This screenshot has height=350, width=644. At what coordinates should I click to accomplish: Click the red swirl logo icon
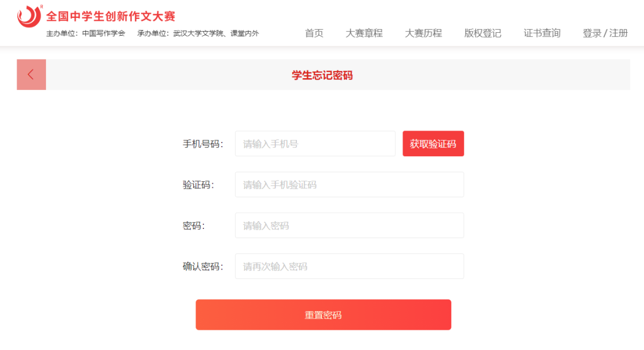point(30,17)
